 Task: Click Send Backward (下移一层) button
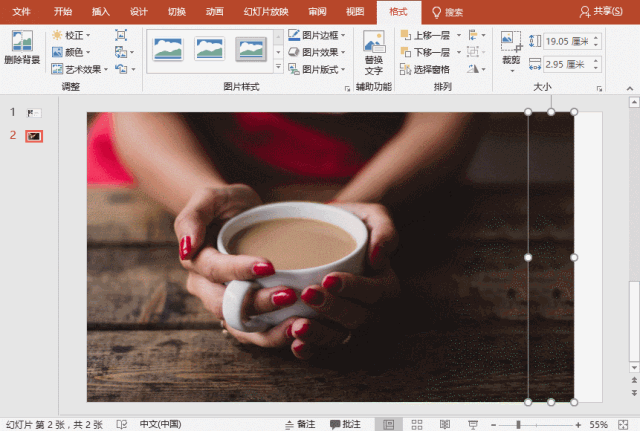coord(426,52)
